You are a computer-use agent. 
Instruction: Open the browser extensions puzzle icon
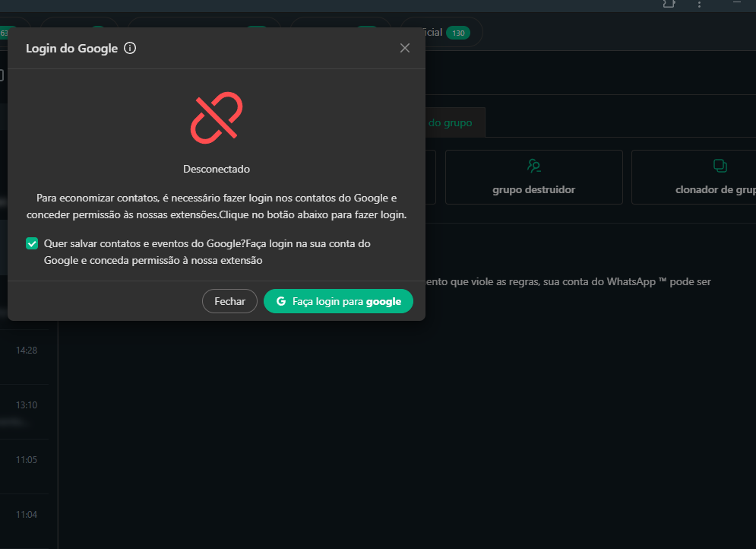(669, 4)
